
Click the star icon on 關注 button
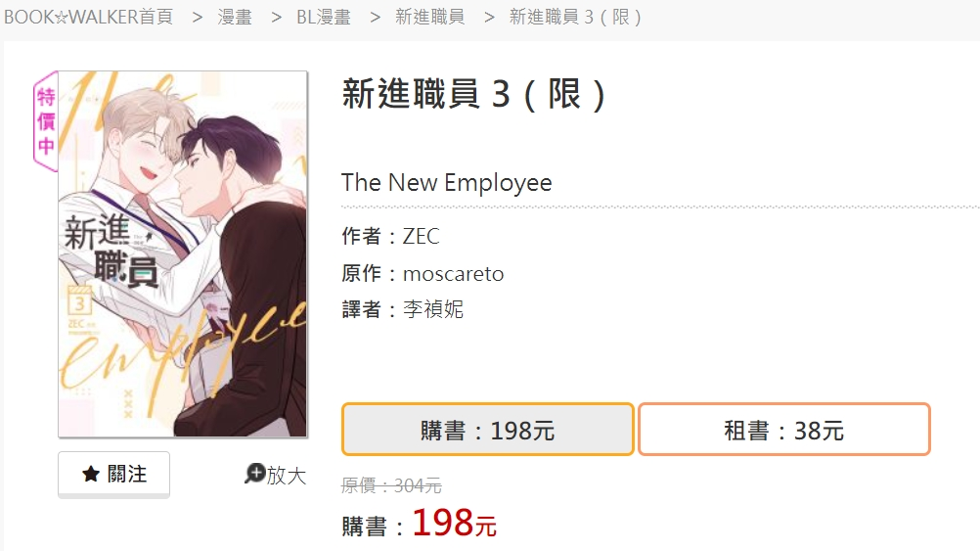(x=91, y=474)
